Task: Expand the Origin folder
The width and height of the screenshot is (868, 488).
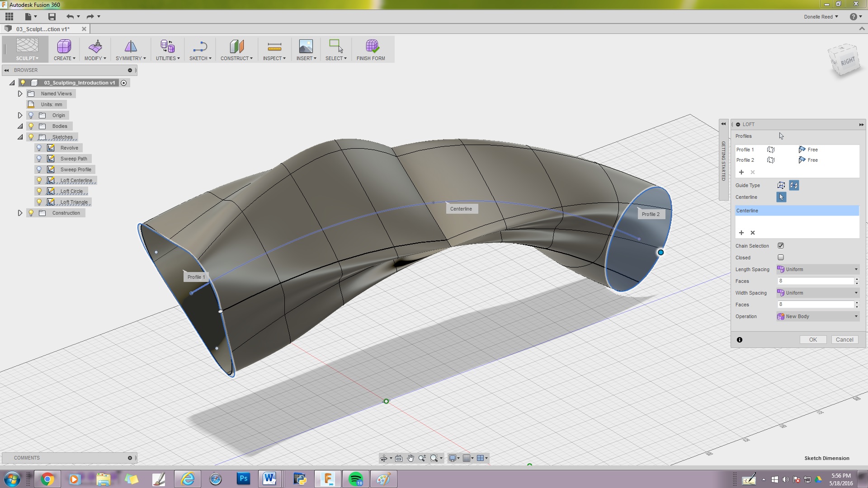Action: (20, 115)
